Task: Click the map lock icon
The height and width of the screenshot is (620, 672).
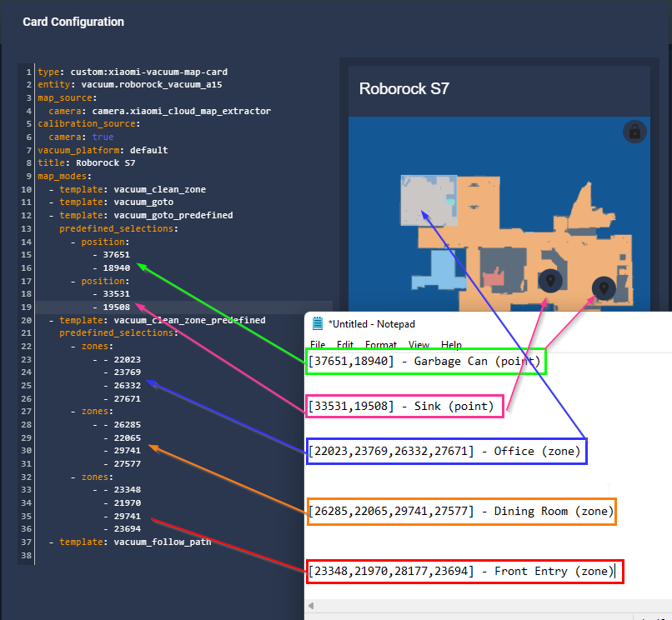Action: coord(634,132)
